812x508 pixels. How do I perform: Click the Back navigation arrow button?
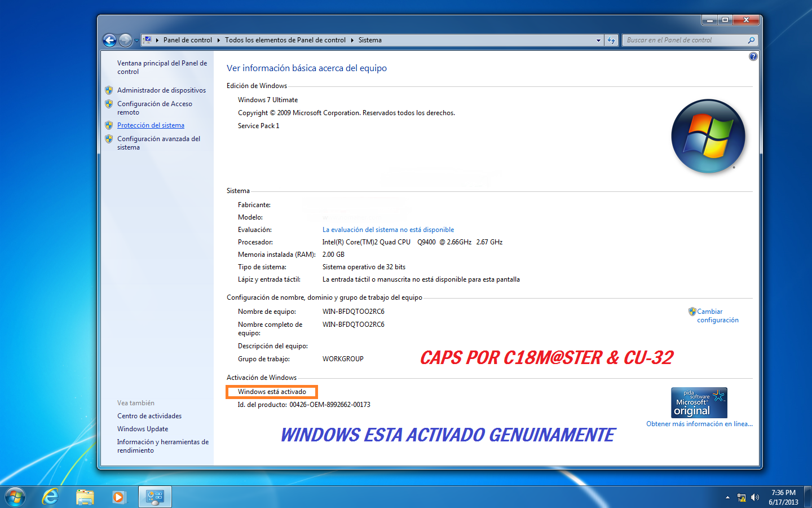tap(109, 40)
